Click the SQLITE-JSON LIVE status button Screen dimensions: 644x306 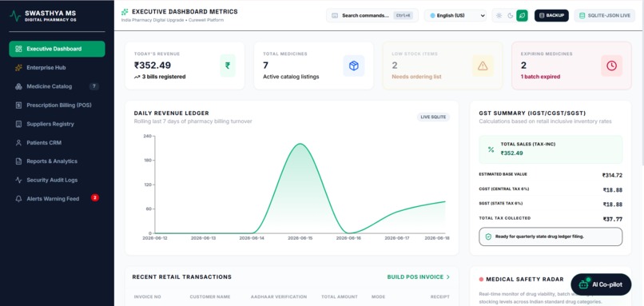[x=605, y=16]
